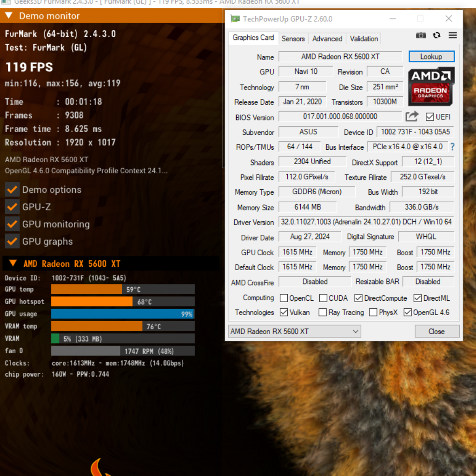Click the Close button in GPU-Z
Image resolution: width=476 pixels, height=476 pixels.
click(x=436, y=331)
